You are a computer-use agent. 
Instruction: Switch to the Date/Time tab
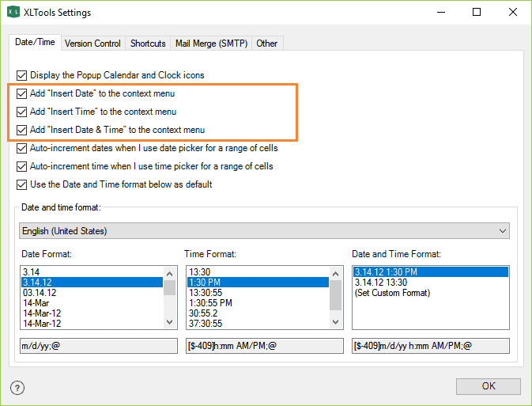(x=35, y=42)
